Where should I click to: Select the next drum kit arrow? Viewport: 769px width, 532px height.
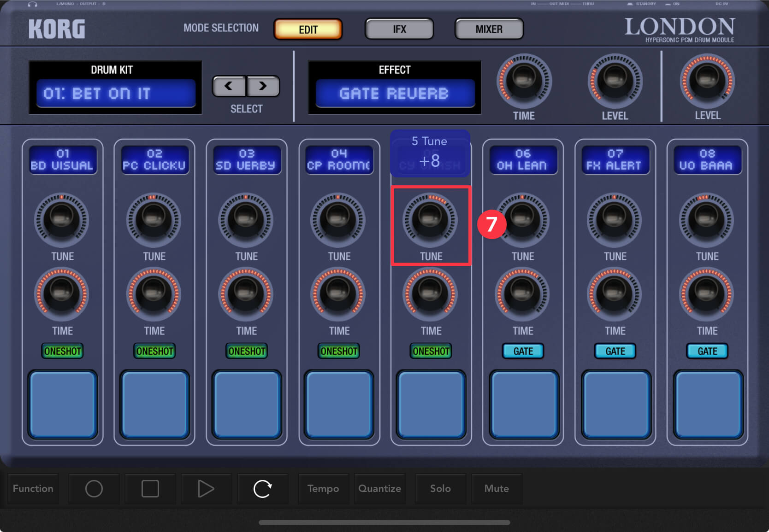tap(263, 86)
